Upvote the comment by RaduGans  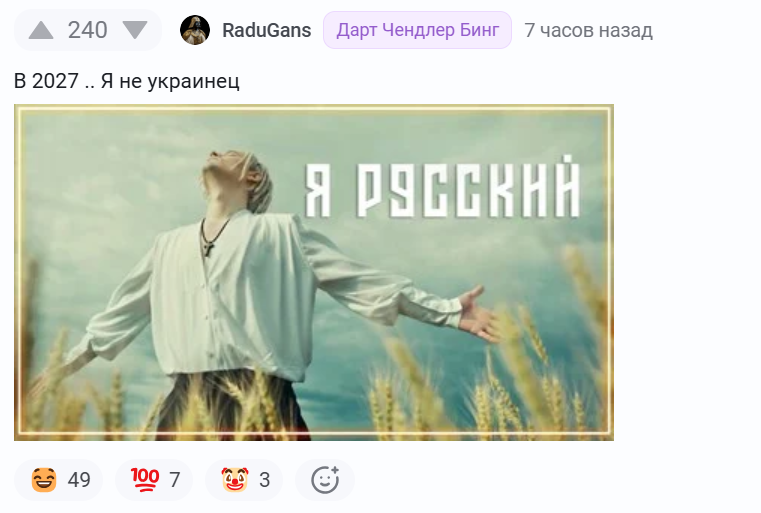41,30
